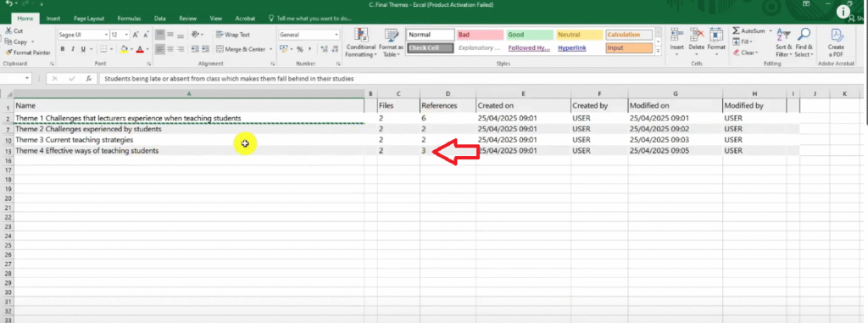The height and width of the screenshot is (323, 868).
Task: Open the Page Layout tab
Action: pyautogui.click(x=88, y=19)
